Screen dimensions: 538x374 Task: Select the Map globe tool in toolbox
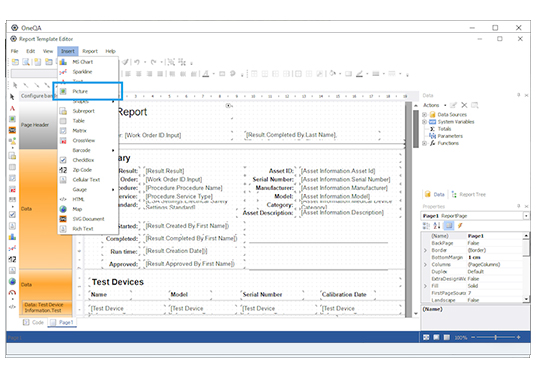pyautogui.click(x=12, y=281)
